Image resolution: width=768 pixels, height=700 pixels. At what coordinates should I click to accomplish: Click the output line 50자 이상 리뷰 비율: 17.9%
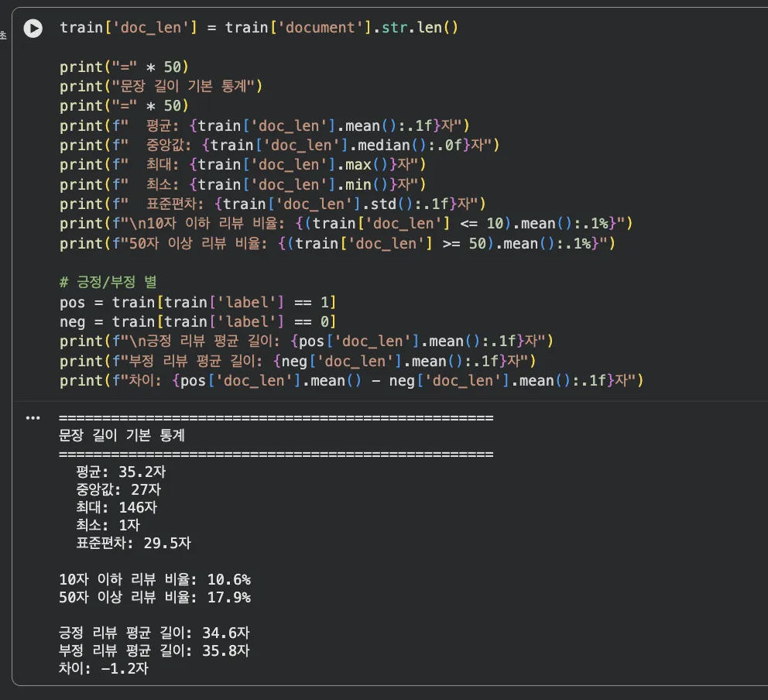coord(155,597)
